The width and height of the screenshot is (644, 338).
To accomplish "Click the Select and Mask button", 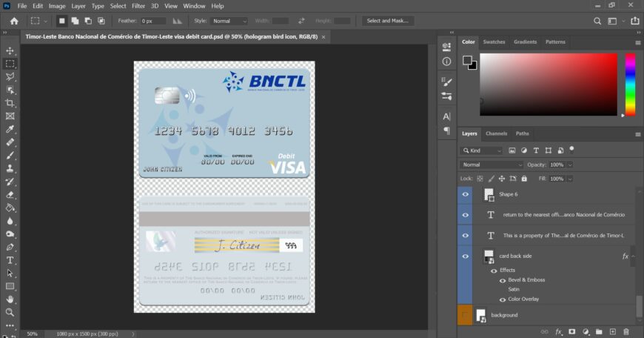I will (388, 21).
